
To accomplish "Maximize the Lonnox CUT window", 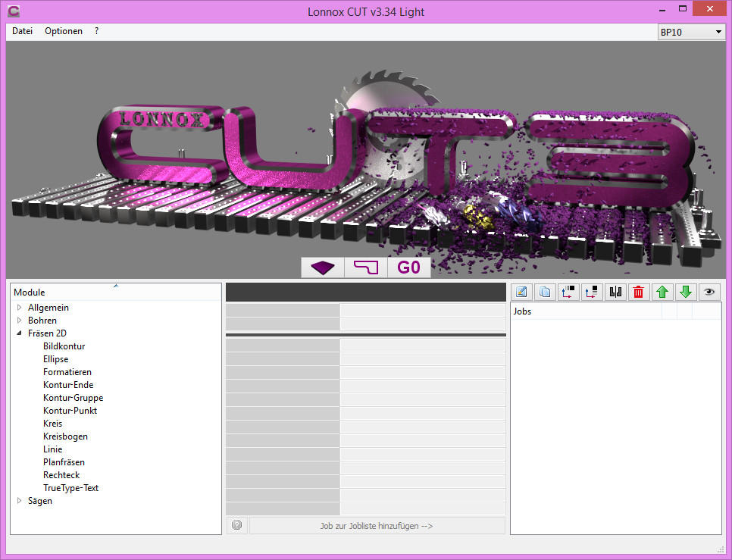I will pyautogui.click(x=683, y=10).
